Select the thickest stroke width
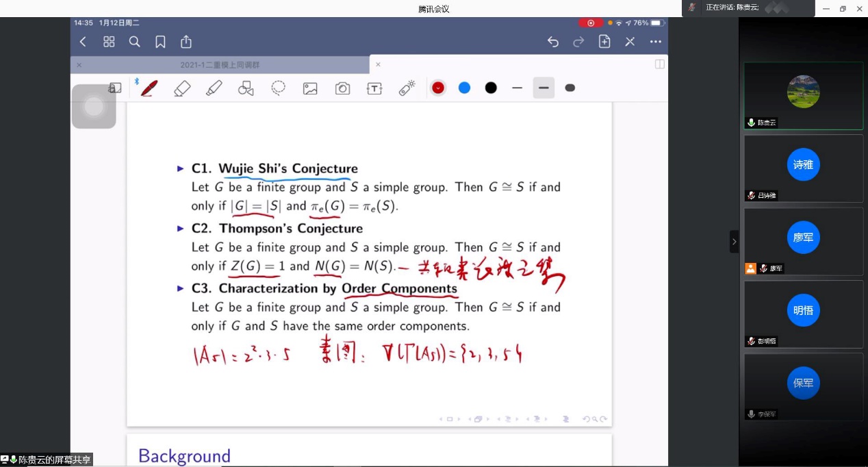This screenshot has height=467, width=868. point(570,88)
